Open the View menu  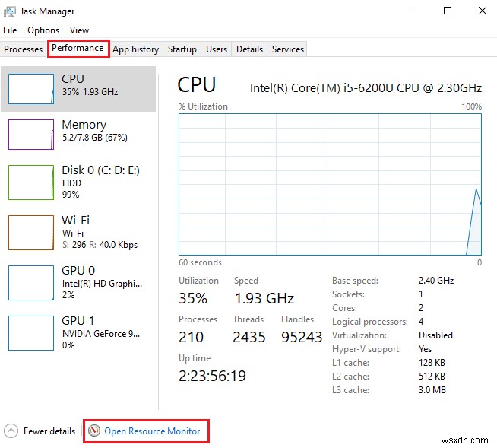(79, 30)
